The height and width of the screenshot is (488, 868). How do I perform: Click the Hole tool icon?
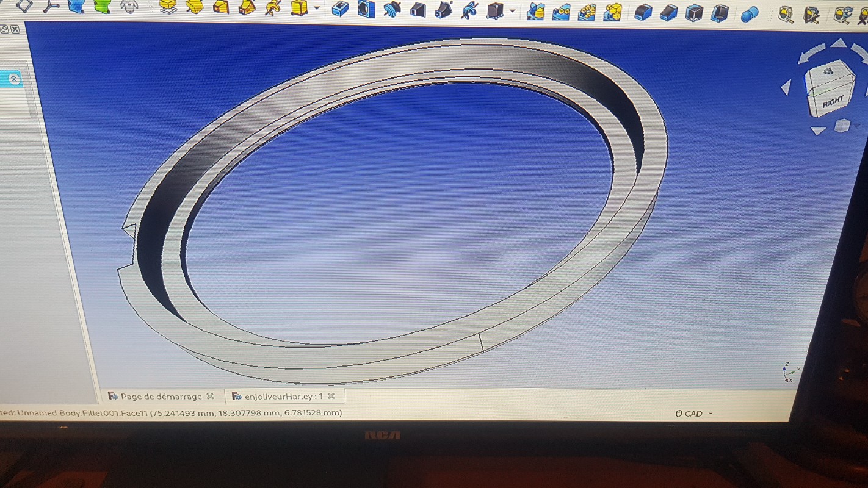366,9
